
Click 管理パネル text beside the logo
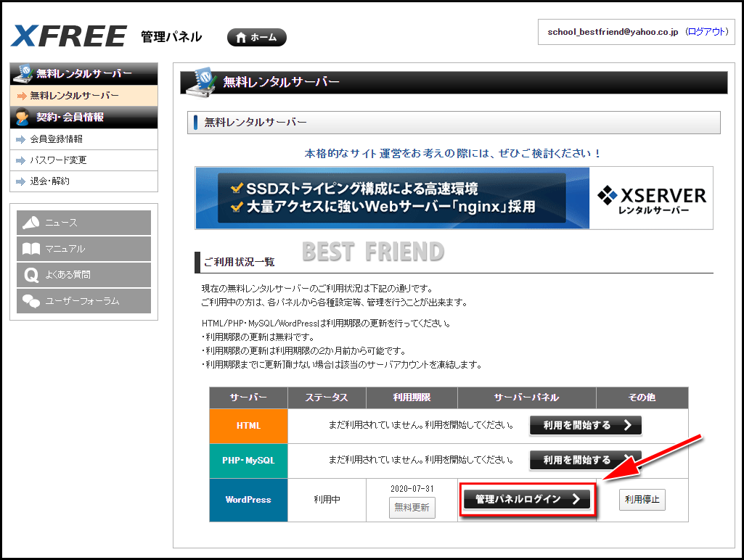coord(171,36)
